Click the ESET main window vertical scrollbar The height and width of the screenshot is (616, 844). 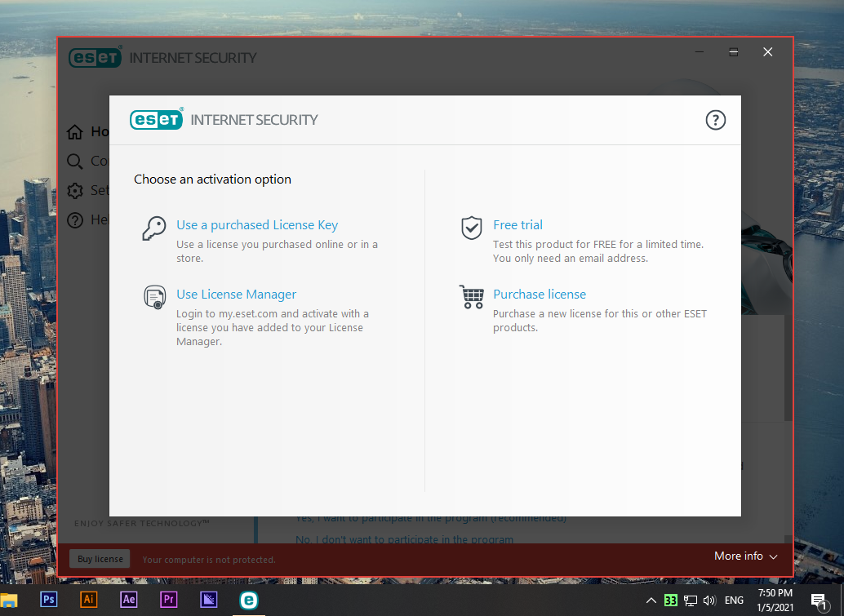coord(788,369)
